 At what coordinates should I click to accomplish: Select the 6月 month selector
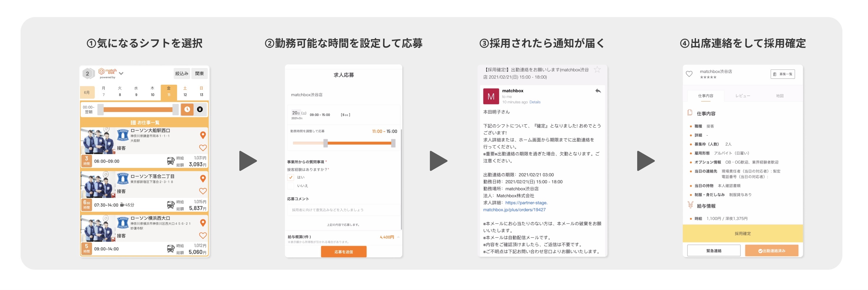87,92
